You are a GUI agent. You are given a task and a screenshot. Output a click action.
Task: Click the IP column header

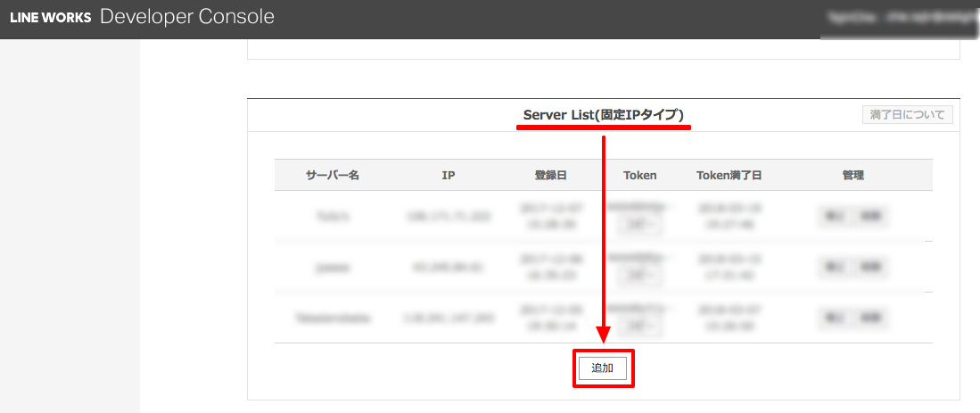coord(449,175)
